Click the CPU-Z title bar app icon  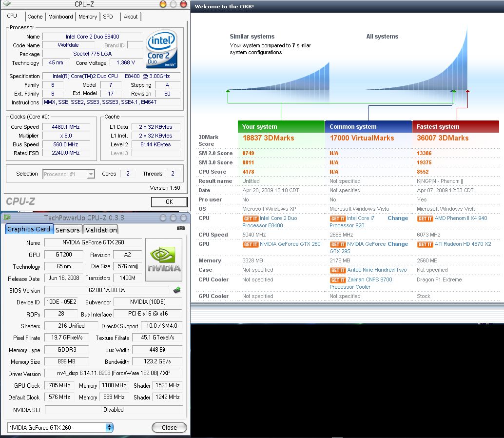pyautogui.click(x=7, y=4)
